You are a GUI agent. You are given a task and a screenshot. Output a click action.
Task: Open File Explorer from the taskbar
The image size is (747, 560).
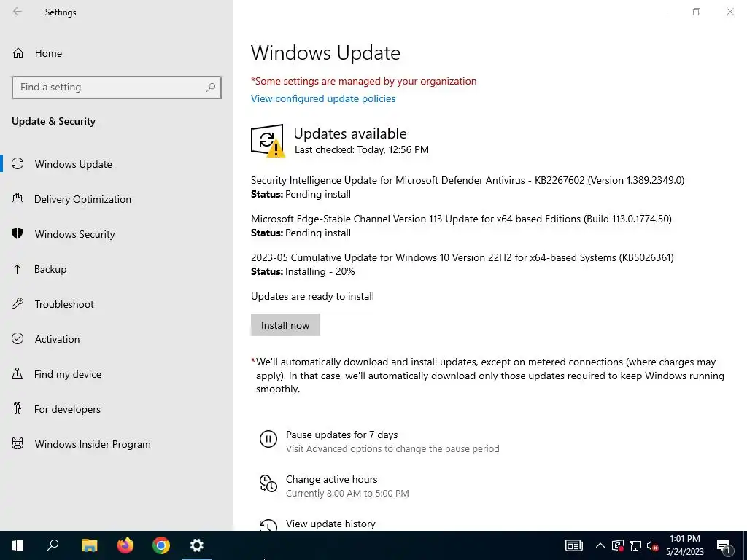pyautogui.click(x=89, y=545)
